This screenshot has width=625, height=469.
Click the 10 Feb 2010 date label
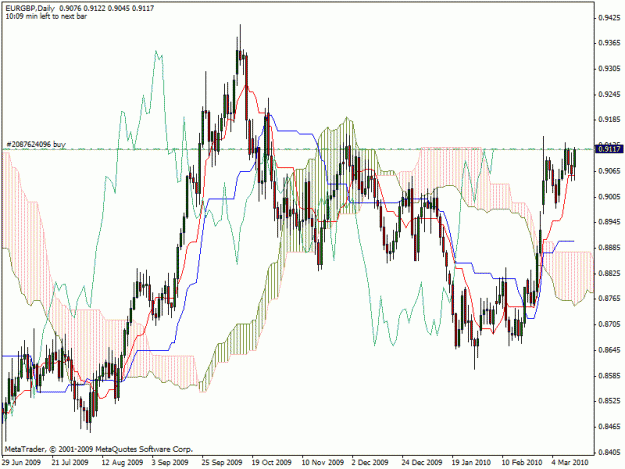[x=522, y=462]
